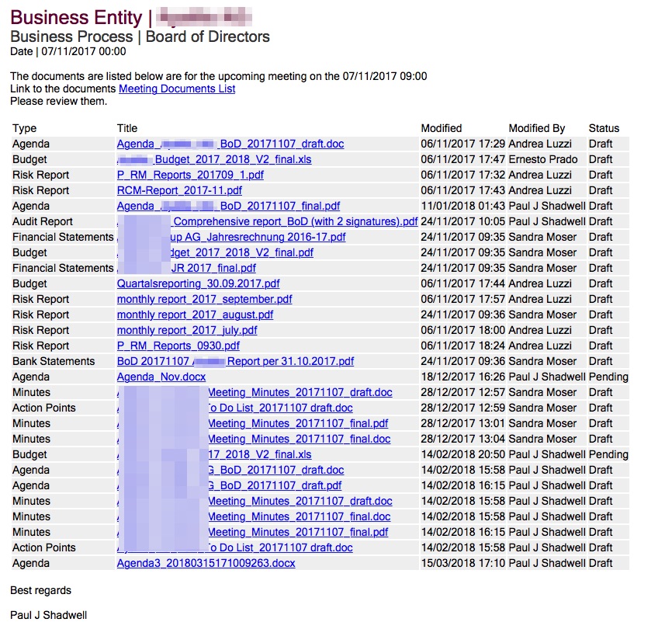
Task: Click the Agenda_Nov.docx link
Action: coord(161,377)
